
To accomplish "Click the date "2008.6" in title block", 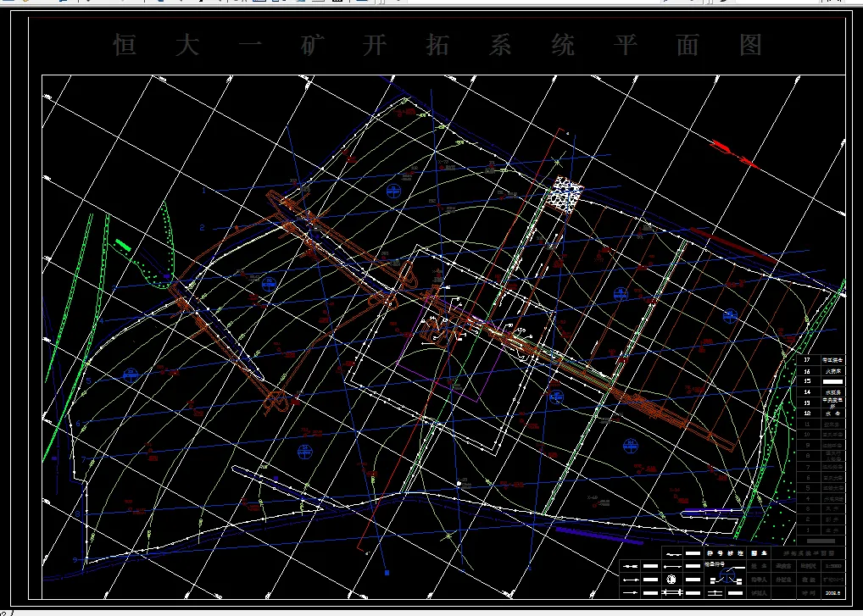I will tap(832, 593).
